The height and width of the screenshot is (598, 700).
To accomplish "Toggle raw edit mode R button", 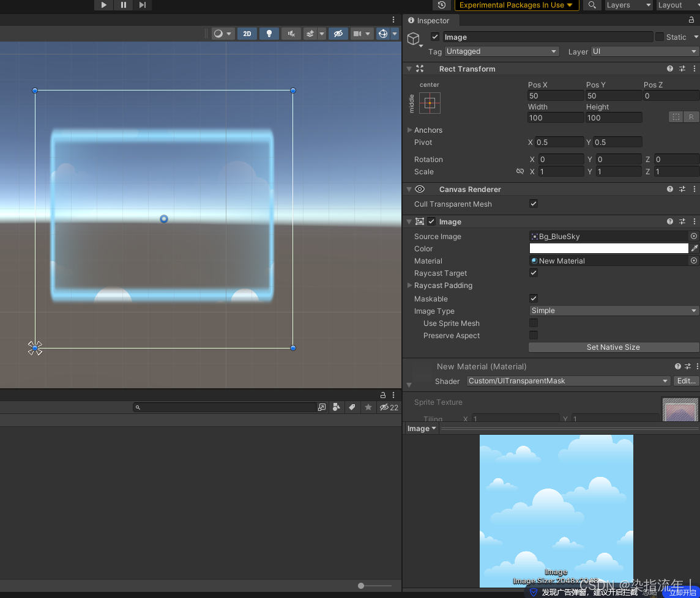I will tap(691, 117).
